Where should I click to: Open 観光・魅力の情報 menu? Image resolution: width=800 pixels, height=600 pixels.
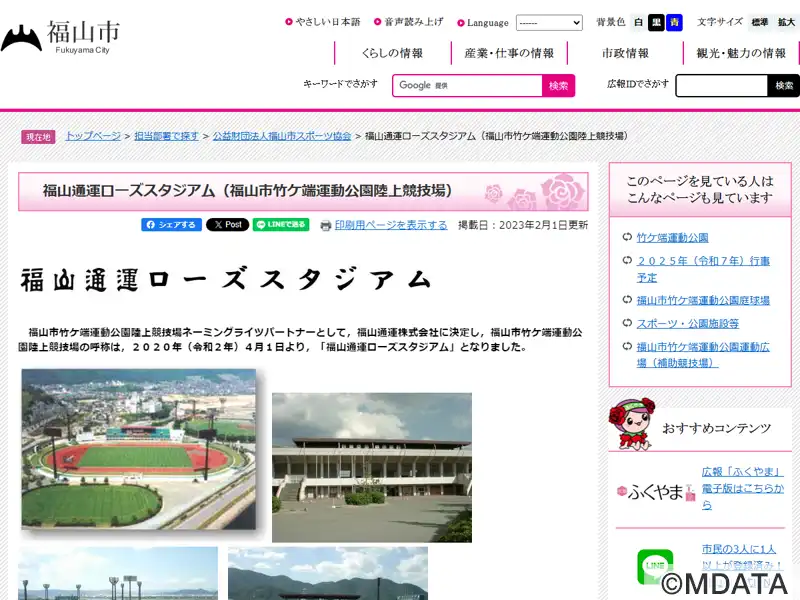click(x=741, y=53)
